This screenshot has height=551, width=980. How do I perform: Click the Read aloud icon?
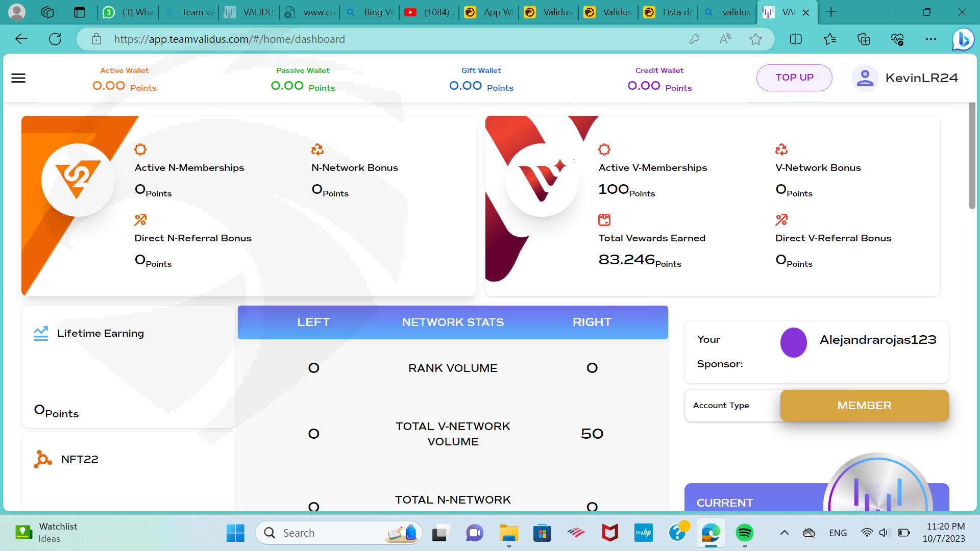(725, 39)
